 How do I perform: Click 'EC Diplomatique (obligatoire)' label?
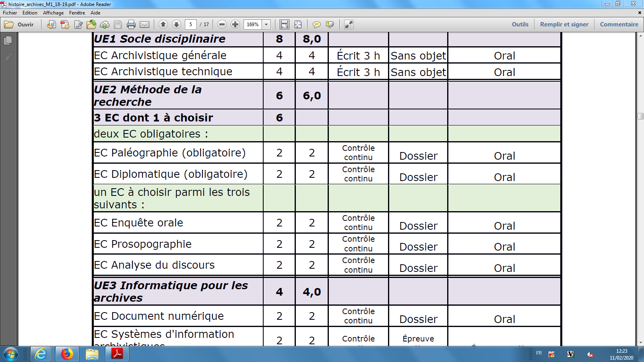171,174
